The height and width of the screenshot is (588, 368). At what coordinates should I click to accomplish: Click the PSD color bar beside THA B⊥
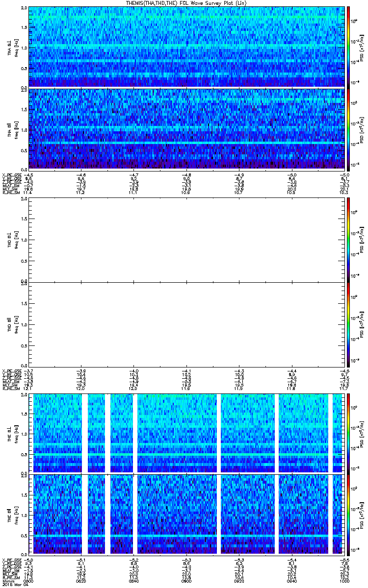tap(349, 47)
